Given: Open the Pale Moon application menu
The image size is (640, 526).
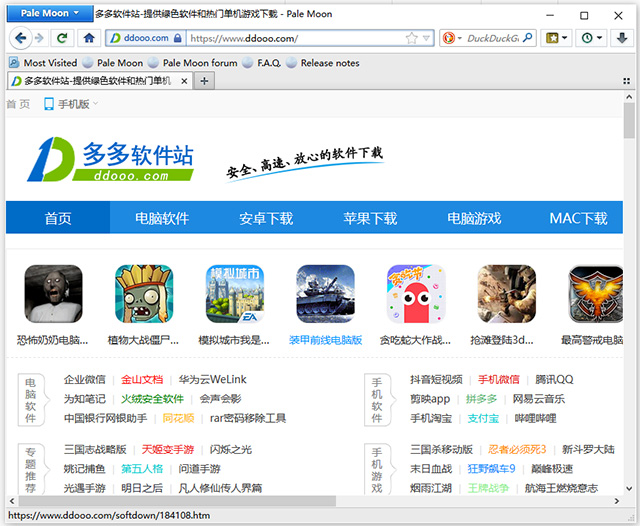Looking at the screenshot, I should pos(46,14).
